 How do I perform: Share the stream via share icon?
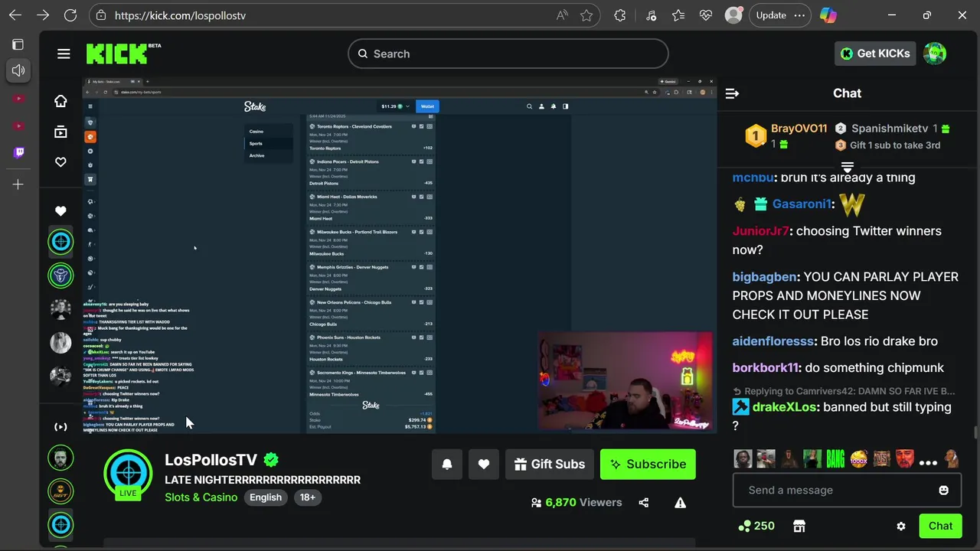point(644,503)
